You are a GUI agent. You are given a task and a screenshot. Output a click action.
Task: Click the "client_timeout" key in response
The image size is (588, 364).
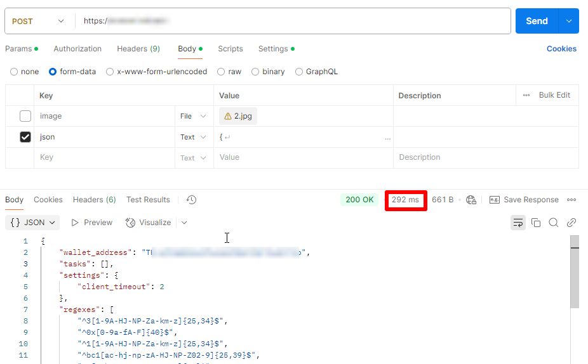pyautogui.click(x=114, y=287)
